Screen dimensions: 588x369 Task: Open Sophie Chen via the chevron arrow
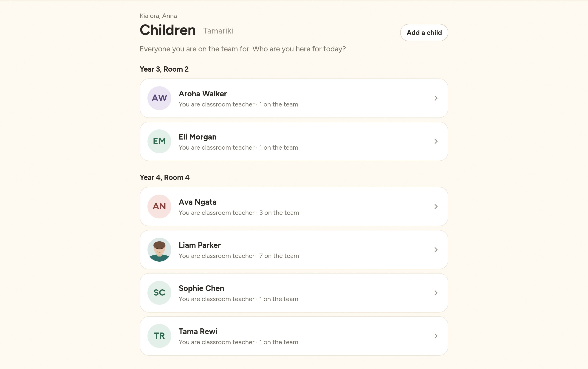(x=436, y=293)
